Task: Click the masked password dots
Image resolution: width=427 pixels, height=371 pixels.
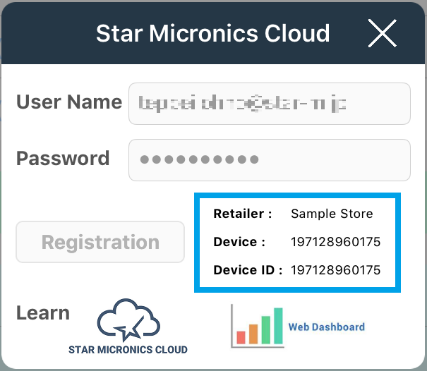Action: (199, 160)
